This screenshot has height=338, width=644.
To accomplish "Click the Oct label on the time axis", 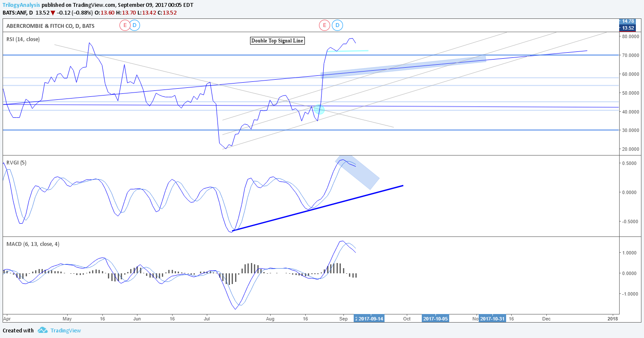I will 407,319.
